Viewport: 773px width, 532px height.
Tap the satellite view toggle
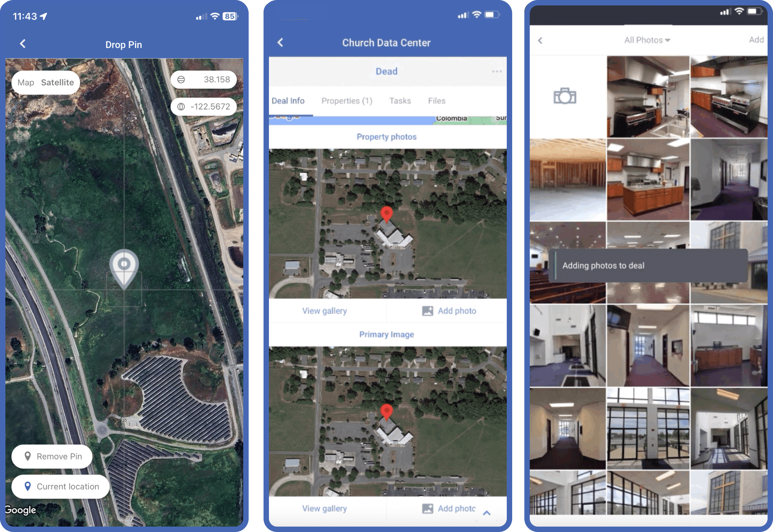57,82
